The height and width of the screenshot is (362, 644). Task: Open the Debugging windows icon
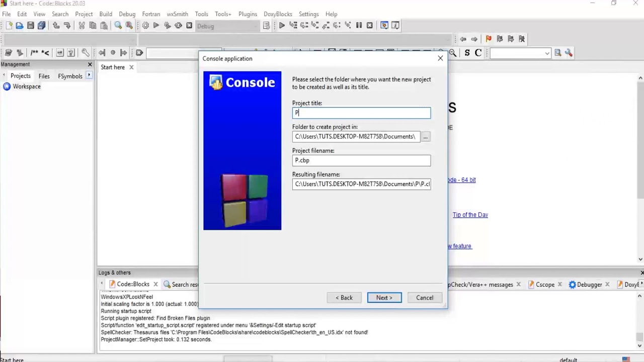(x=384, y=26)
